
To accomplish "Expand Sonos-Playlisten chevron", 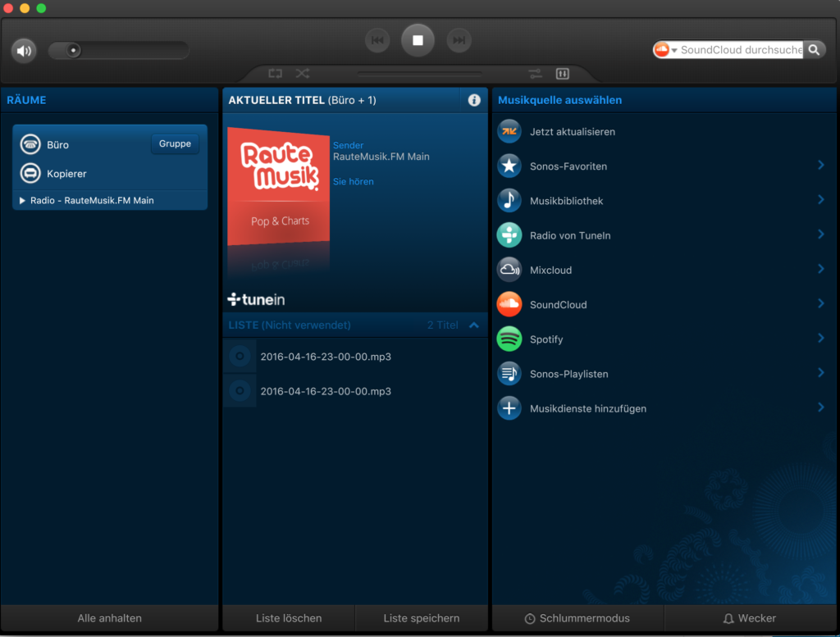I will 820,372.
